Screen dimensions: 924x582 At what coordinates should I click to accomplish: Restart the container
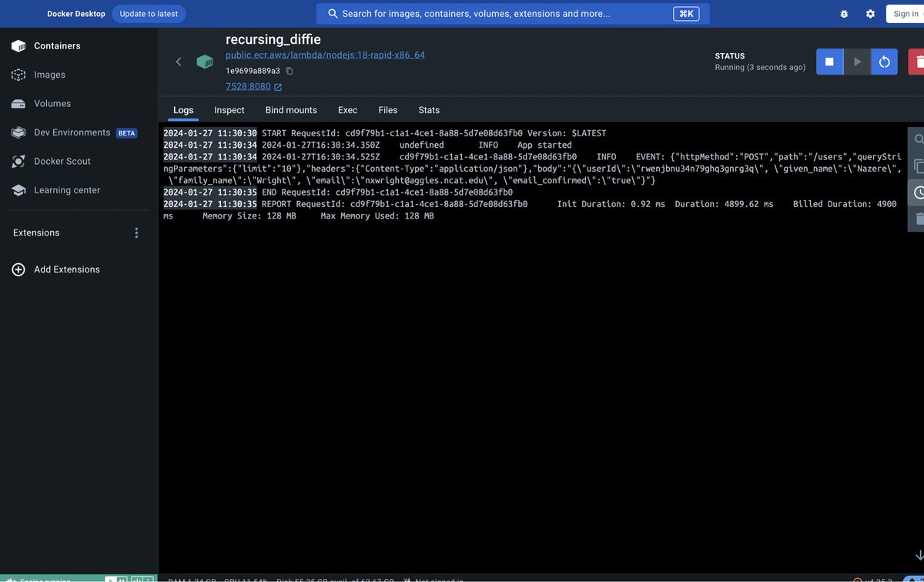coord(885,62)
